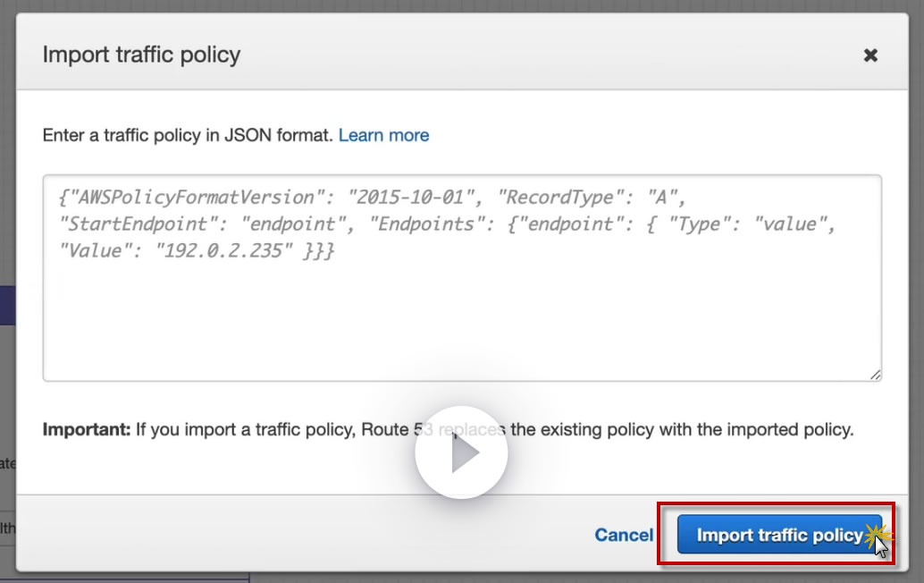
Task: Cancel the traffic policy import
Action: (x=624, y=535)
